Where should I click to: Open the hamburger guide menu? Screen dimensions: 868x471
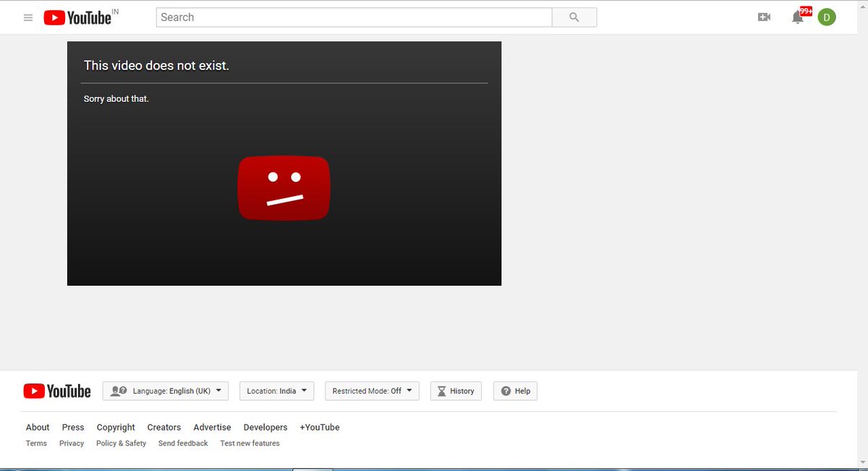28,17
